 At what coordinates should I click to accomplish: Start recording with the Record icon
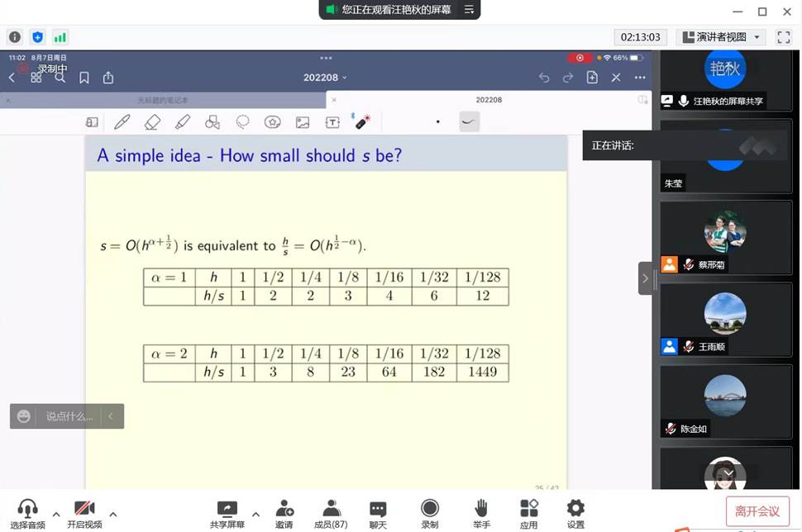(430, 513)
